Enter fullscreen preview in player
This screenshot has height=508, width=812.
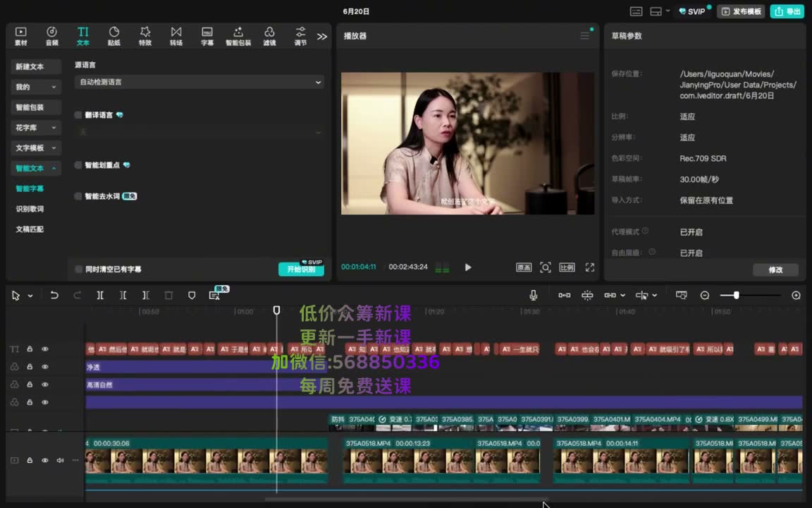[590, 267]
